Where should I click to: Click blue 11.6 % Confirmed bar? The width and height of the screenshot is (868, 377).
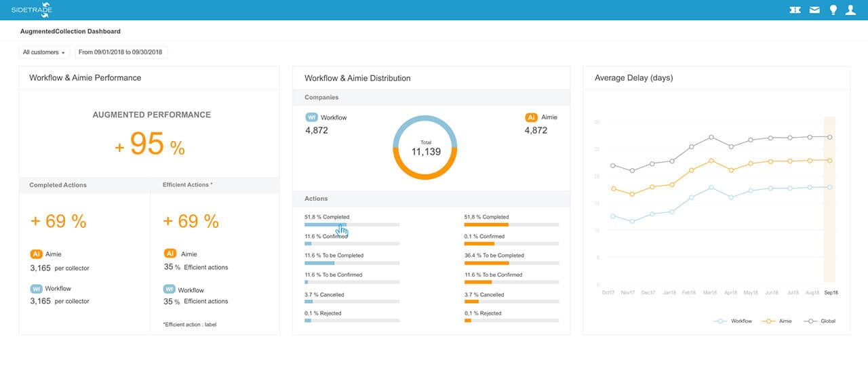point(352,243)
